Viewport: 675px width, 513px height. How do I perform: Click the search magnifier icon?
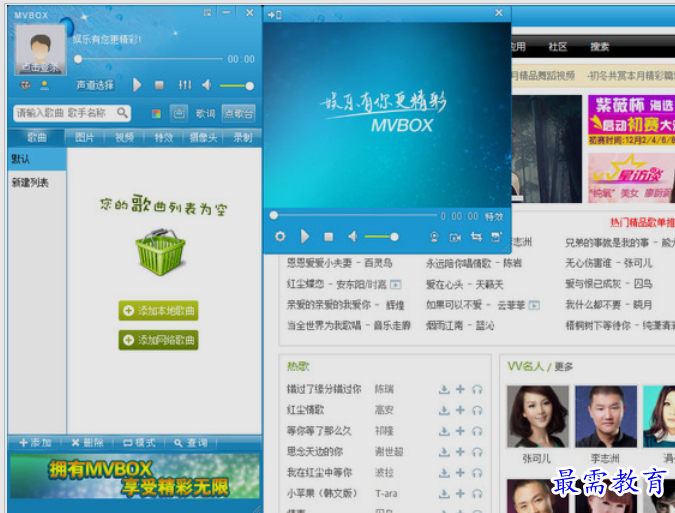[123, 113]
